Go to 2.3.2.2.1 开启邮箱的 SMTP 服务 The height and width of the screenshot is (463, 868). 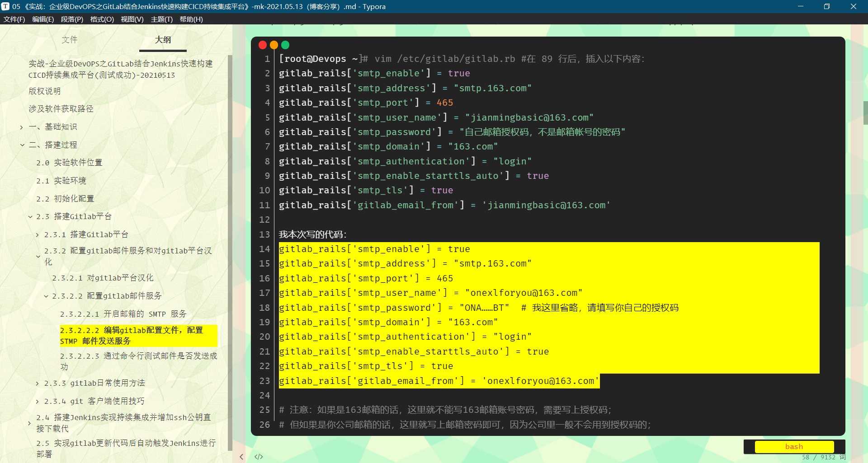[123, 314]
